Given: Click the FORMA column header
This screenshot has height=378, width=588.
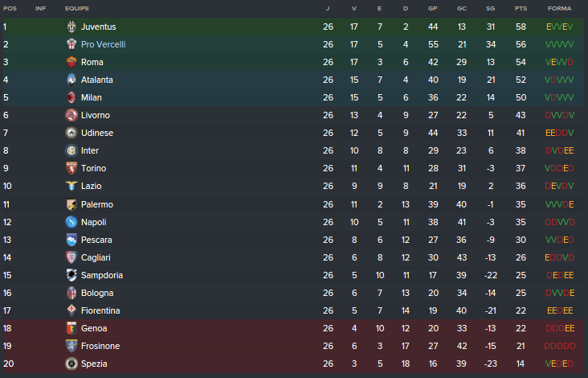Looking at the screenshot, I should click(x=559, y=8).
